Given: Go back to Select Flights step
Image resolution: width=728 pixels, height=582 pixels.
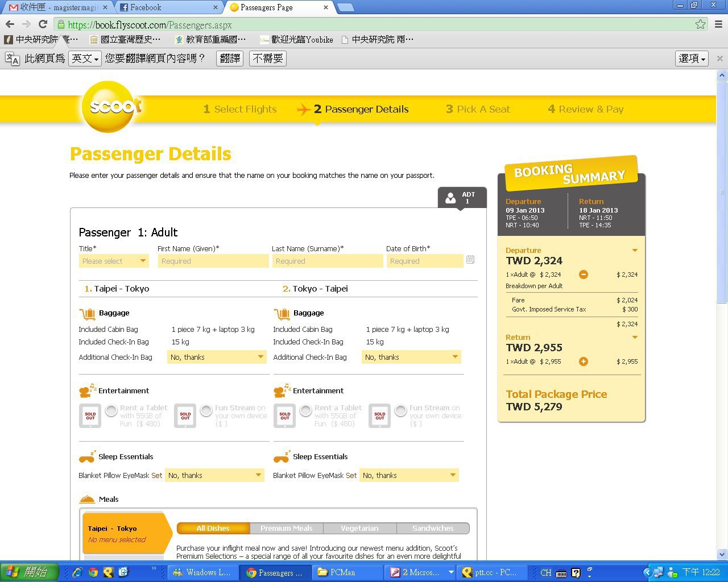Looking at the screenshot, I should (x=240, y=109).
